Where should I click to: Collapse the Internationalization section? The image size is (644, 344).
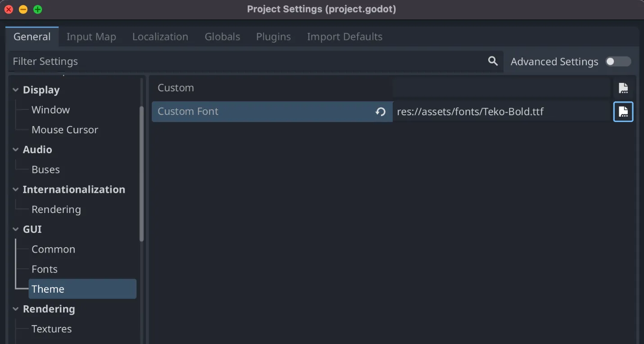point(16,190)
